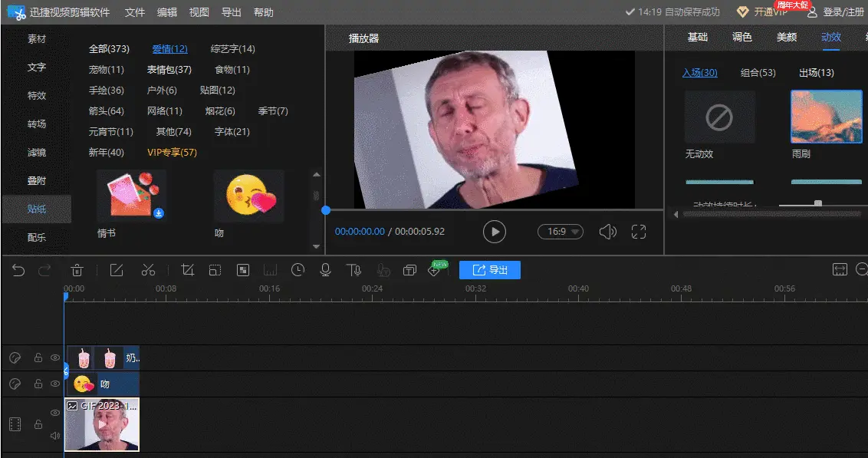
Task: Click the video track filmstrip icon
Action: coord(15,424)
